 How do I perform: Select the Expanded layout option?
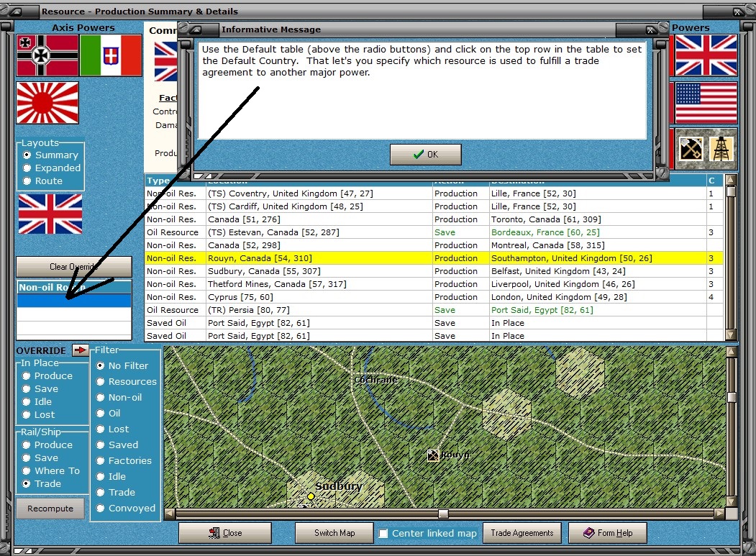(27, 168)
